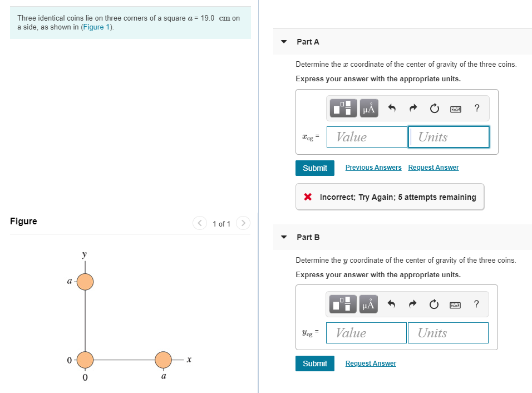Collapse the Part A section
This screenshot has width=532, height=393.
coord(283,42)
